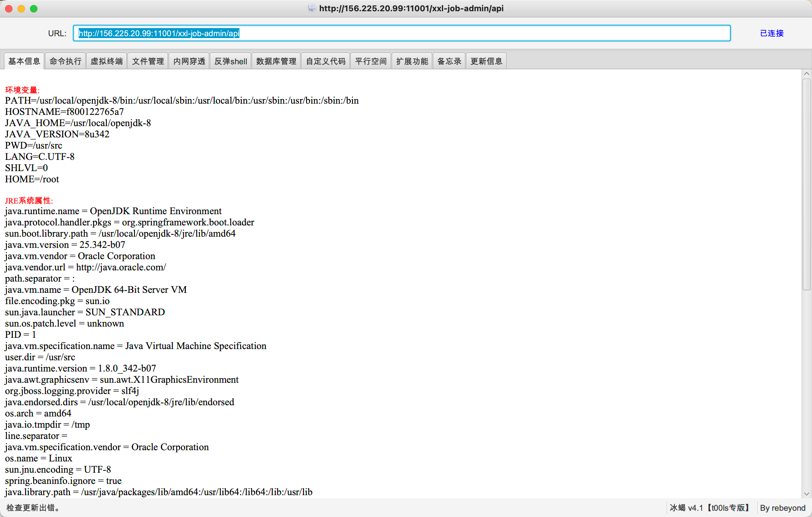Screen dimensions: 812x517
Task: Click the window title bar icon
Action: 312,8
